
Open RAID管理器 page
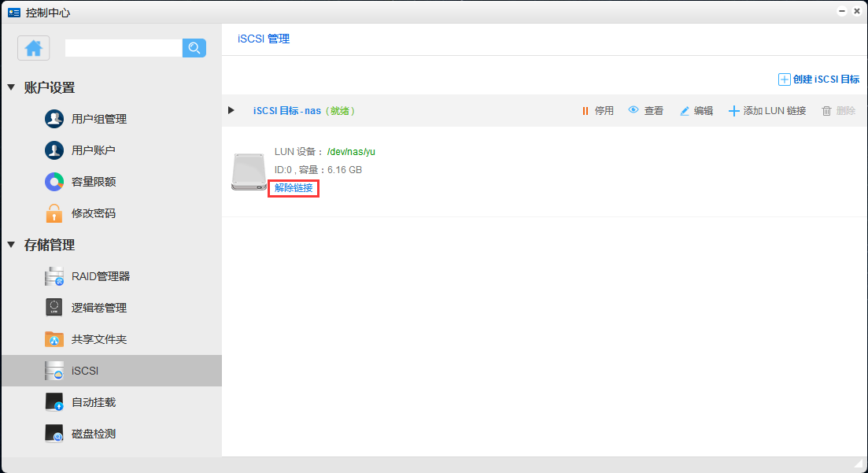coord(101,276)
